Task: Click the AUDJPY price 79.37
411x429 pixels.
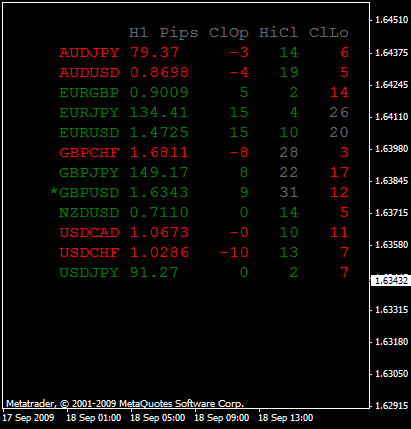Action: coord(154,53)
